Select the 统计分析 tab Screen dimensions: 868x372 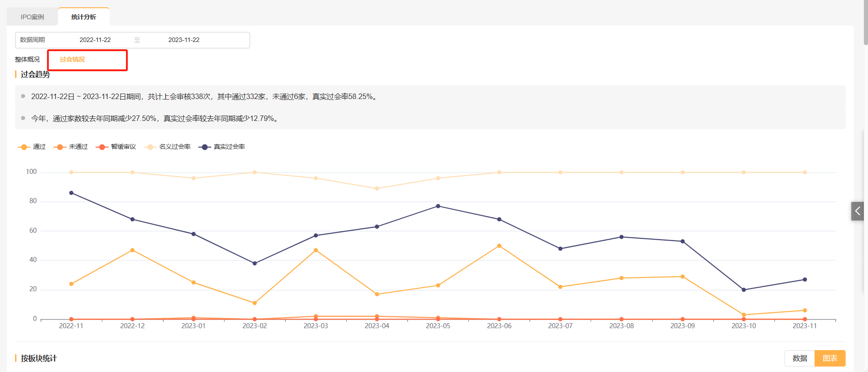click(84, 17)
